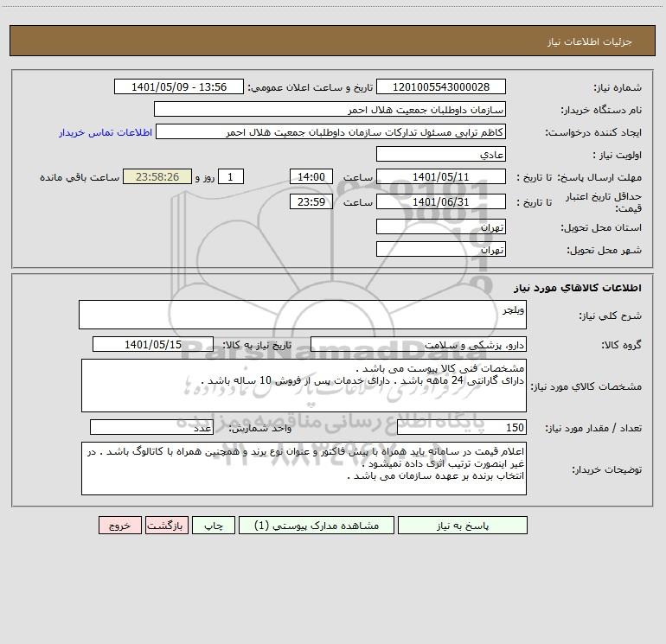Click the buyer notes text area

pyautogui.click(x=304, y=469)
